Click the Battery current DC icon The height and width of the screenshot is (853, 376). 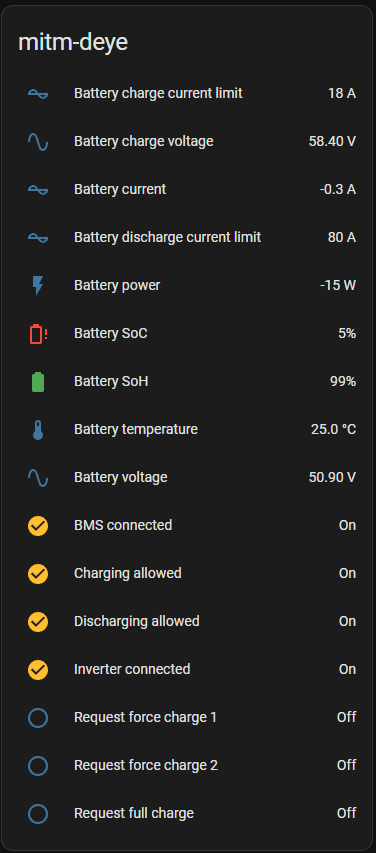point(38,190)
